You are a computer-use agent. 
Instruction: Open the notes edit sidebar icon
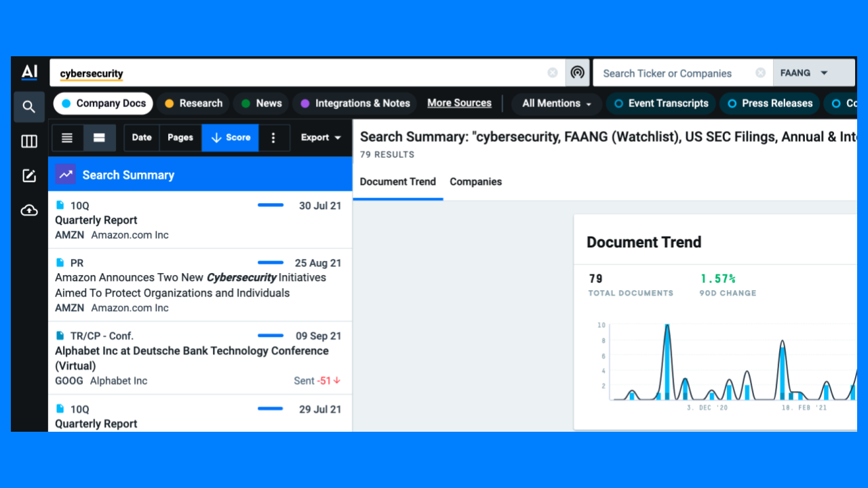click(x=28, y=176)
